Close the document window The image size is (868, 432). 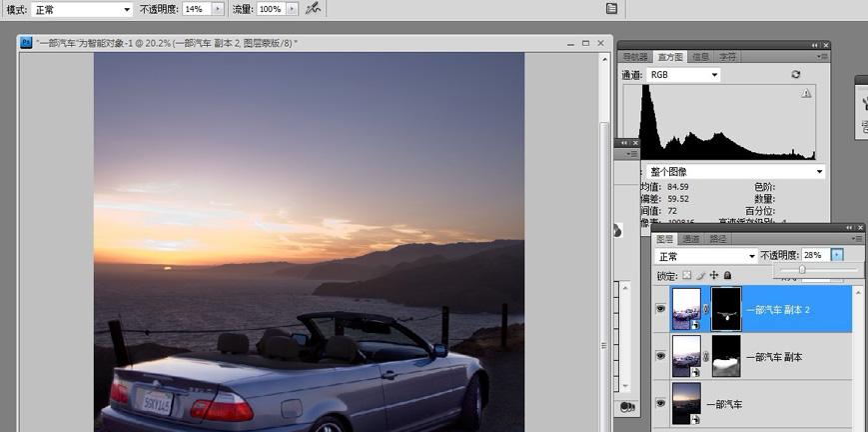[600, 43]
